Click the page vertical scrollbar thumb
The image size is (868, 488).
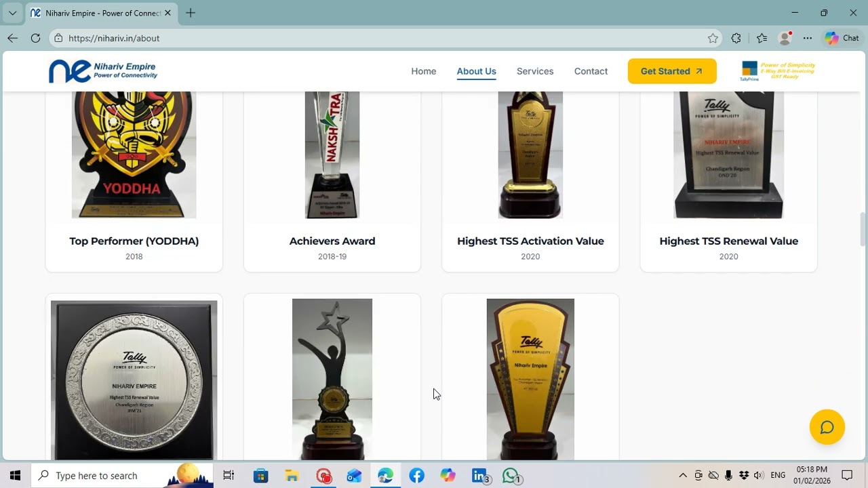(x=863, y=230)
